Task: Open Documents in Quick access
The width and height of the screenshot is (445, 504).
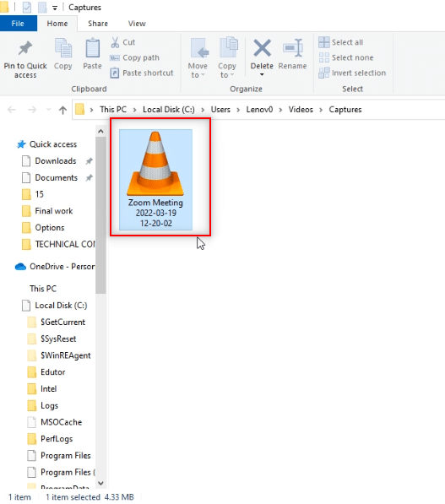Action: (x=57, y=178)
